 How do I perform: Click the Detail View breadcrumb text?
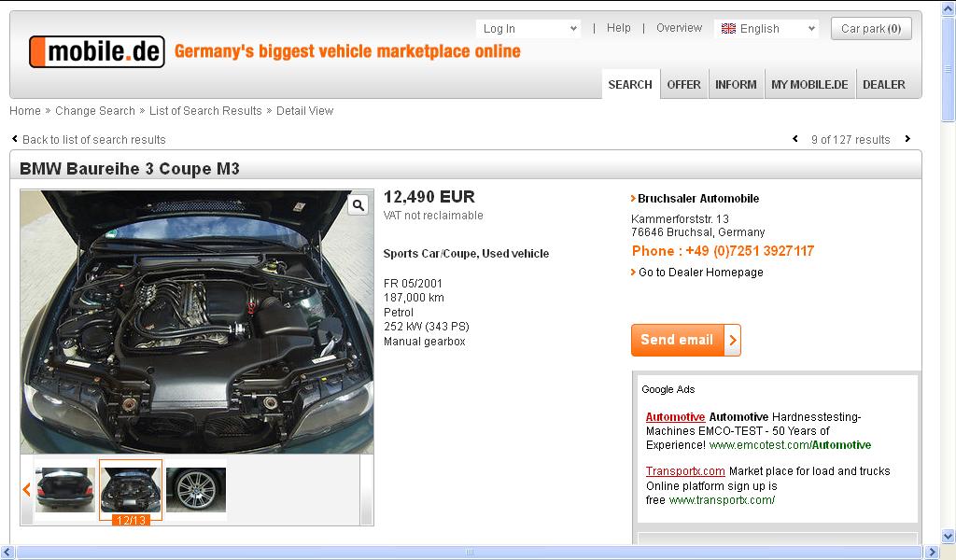[305, 111]
